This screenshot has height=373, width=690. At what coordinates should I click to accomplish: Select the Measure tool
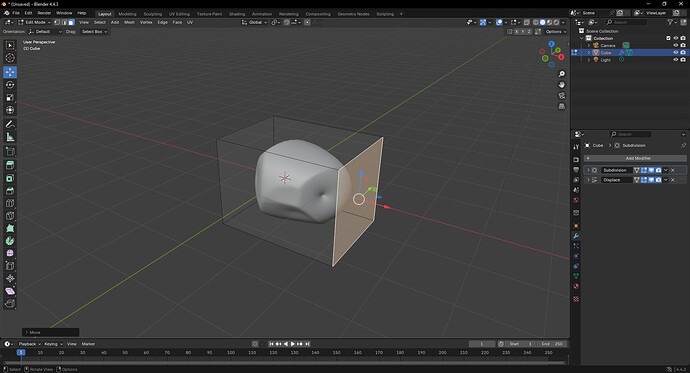tap(10, 137)
